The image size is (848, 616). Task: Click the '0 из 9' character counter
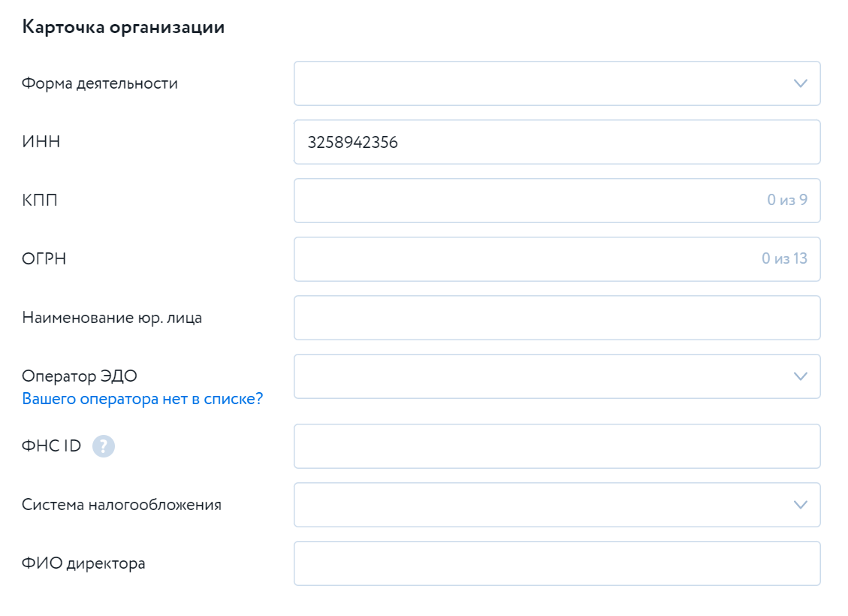pos(787,201)
